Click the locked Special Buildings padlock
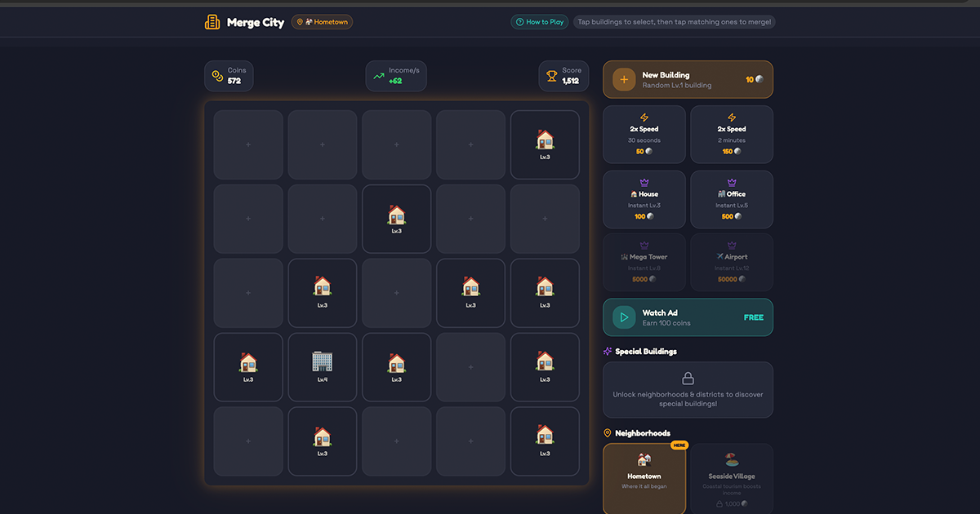 point(687,377)
